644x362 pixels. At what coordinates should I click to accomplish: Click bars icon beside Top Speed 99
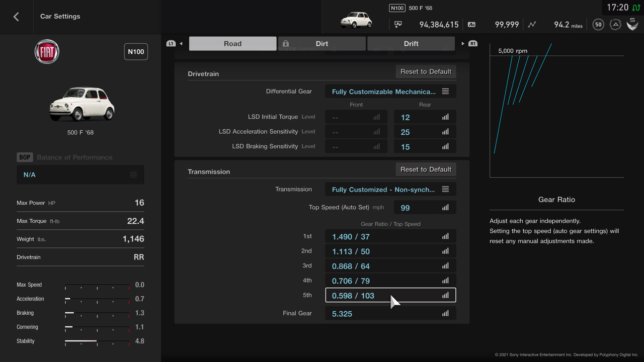(445, 208)
